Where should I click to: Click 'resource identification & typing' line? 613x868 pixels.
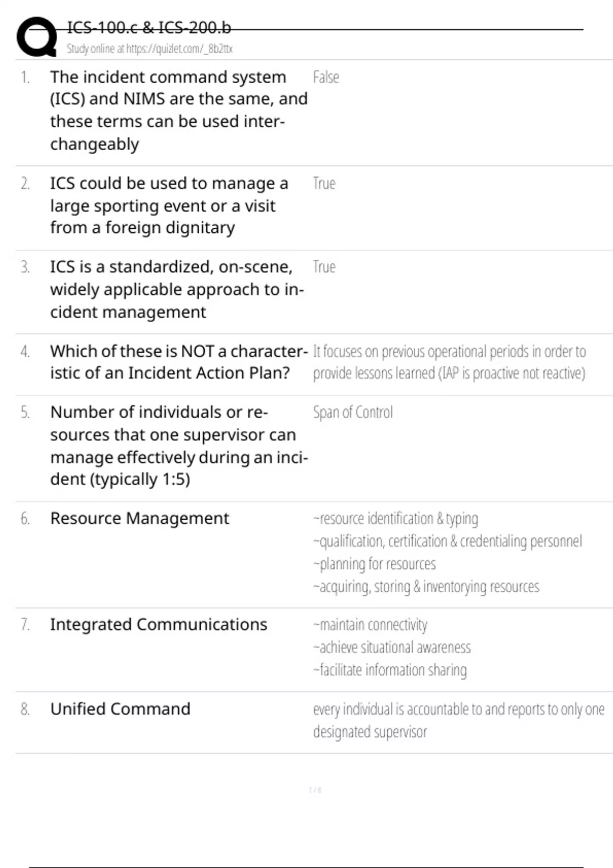click(x=395, y=519)
